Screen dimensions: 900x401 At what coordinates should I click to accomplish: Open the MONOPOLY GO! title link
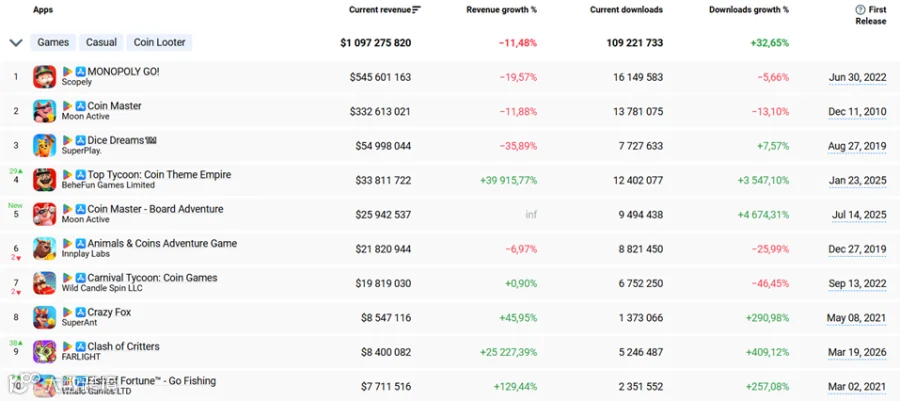[123, 72]
